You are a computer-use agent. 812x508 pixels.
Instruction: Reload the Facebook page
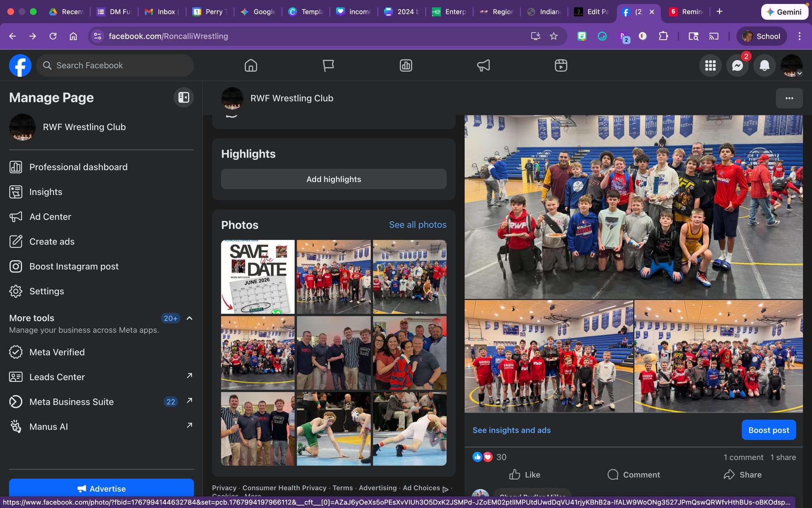coord(53,36)
